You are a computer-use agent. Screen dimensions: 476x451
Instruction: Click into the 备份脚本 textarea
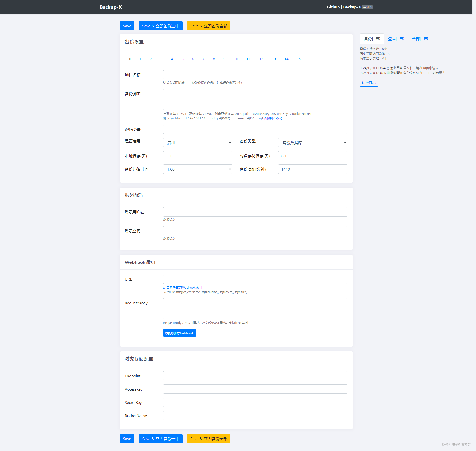tap(255, 99)
